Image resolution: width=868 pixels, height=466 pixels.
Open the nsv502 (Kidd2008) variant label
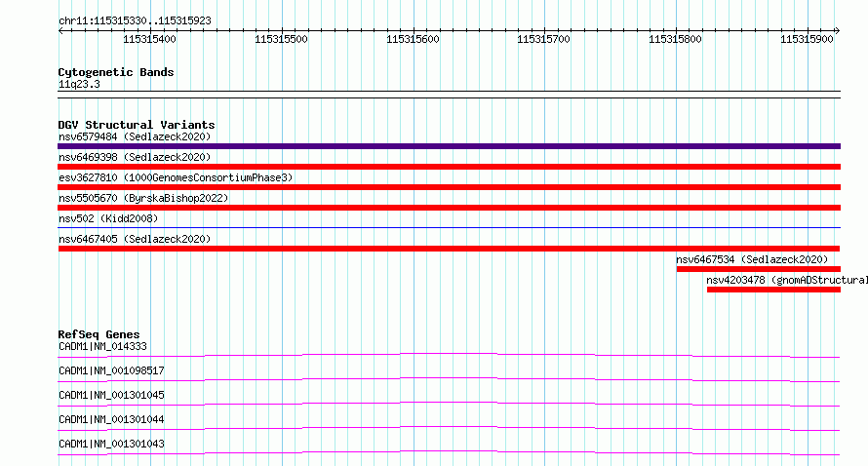[108, 218]
